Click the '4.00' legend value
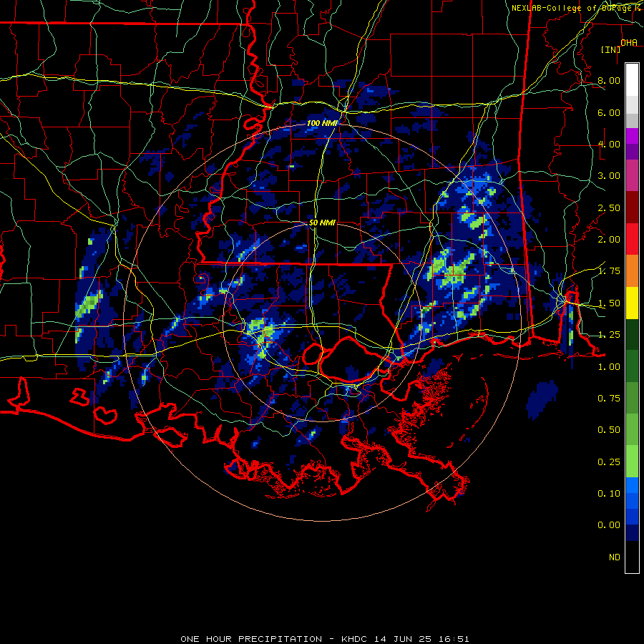Image resolution: width=644 pixels, height=644 pixels. coord(609,144)
